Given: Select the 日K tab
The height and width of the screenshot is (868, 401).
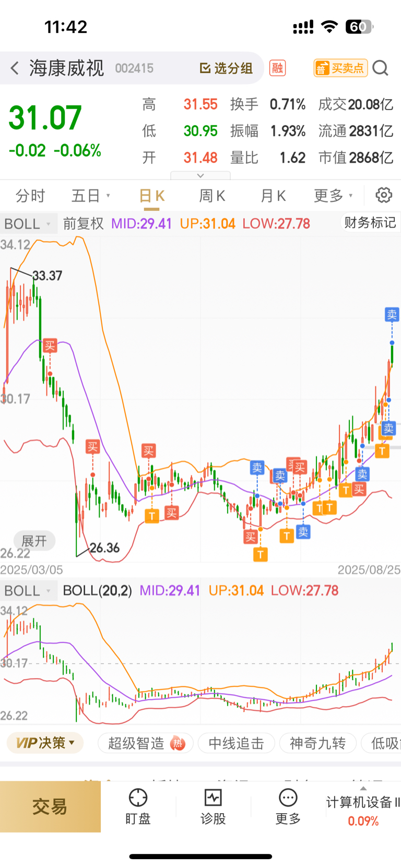Looking at the screenshot, I should pyautogui.click(x=152, y=196).
